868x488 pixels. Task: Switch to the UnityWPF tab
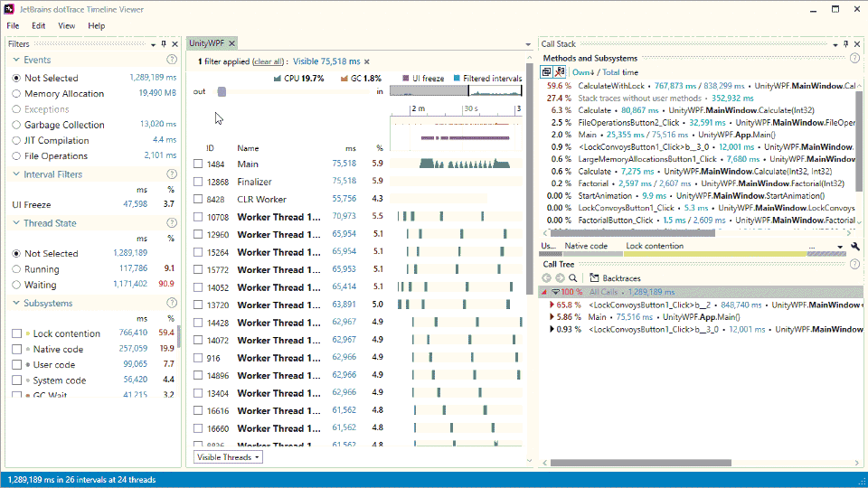coord(206,43)
